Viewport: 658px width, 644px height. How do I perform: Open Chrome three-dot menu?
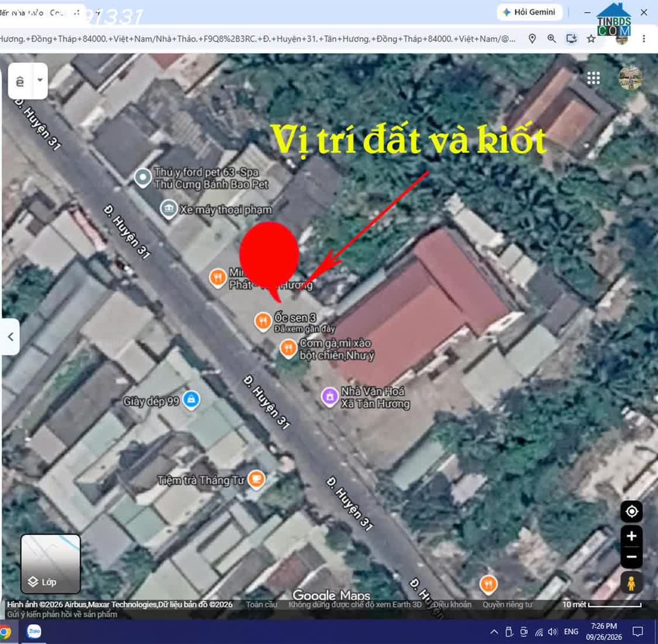tap(644, 39)
